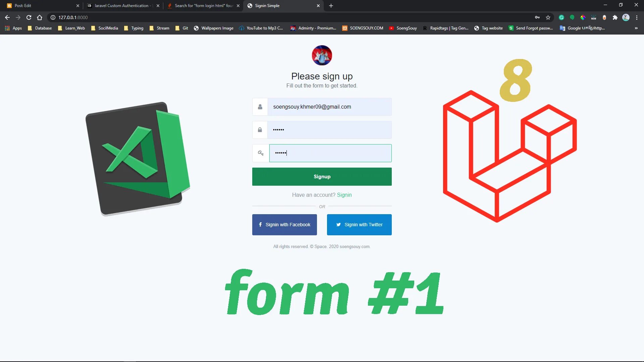Click the browser reload icon
The image size is (644, 362).
coord(29,17)
